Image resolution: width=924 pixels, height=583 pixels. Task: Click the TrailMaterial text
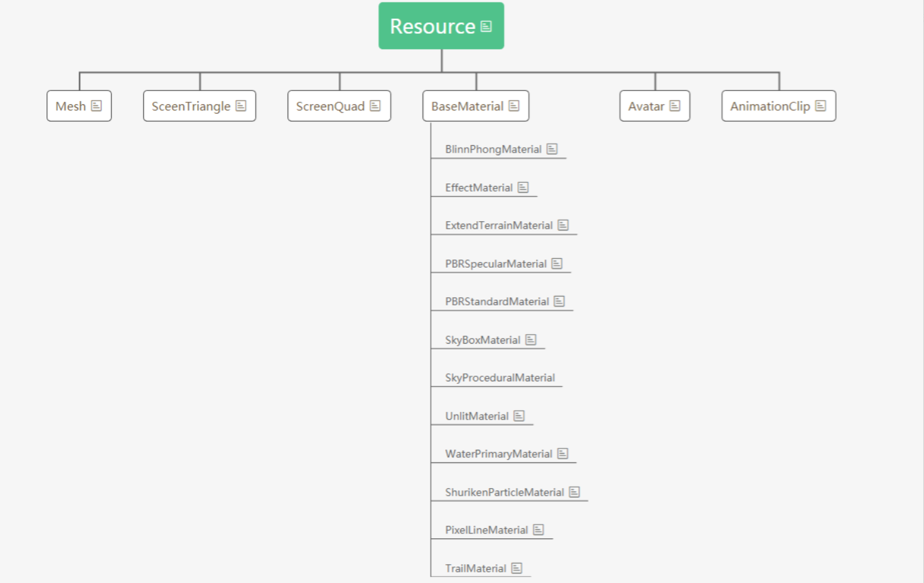click(475, 568)
